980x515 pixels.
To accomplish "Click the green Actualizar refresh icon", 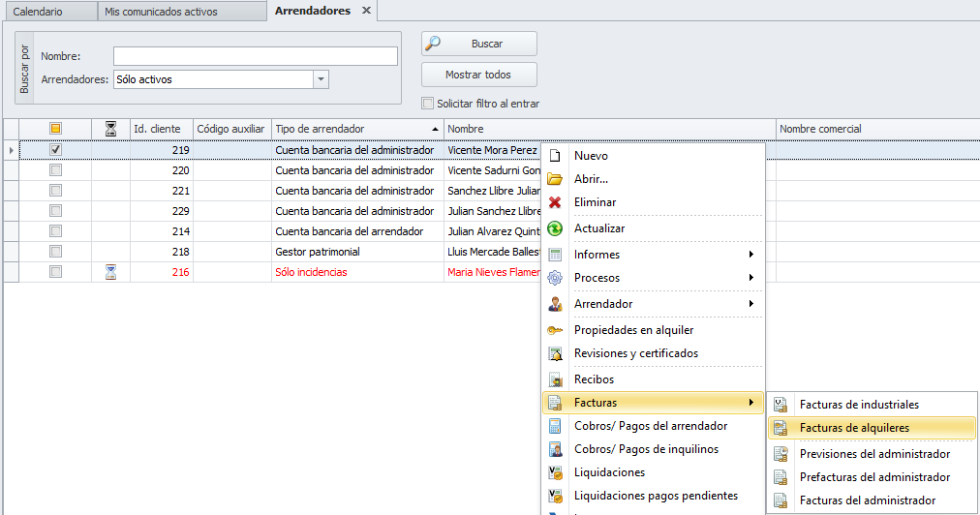I will click(x=554, y=228).
